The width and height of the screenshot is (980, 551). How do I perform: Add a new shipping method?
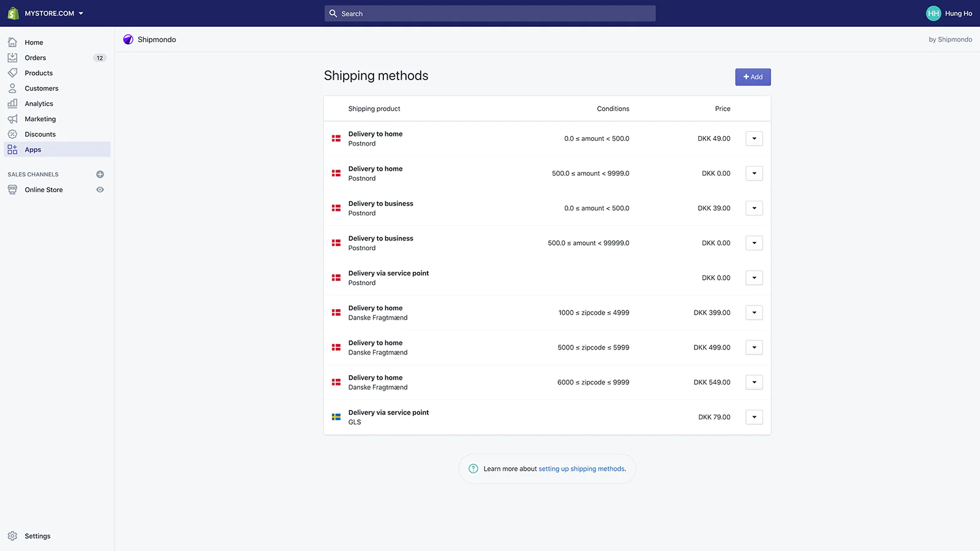(x=753, y=77)
